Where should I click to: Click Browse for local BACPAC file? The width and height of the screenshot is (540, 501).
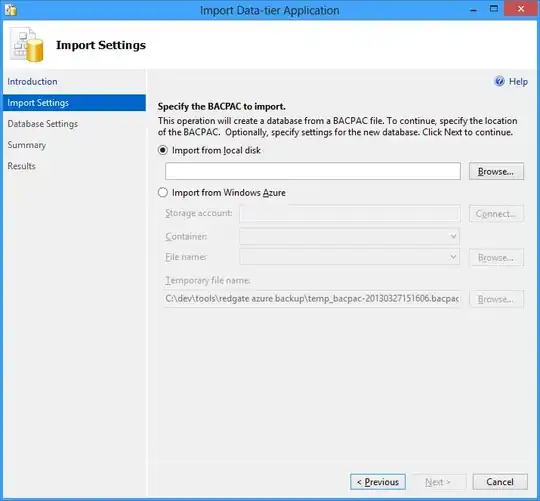coord(496,171)
